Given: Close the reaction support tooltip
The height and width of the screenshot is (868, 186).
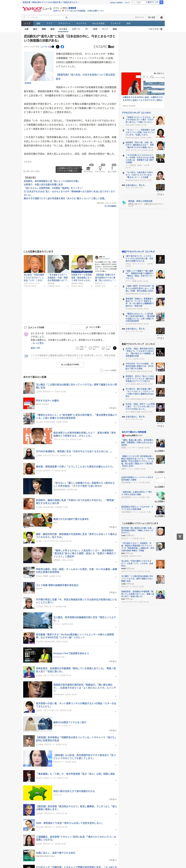Looking at the screenshot, I should 81,168.
